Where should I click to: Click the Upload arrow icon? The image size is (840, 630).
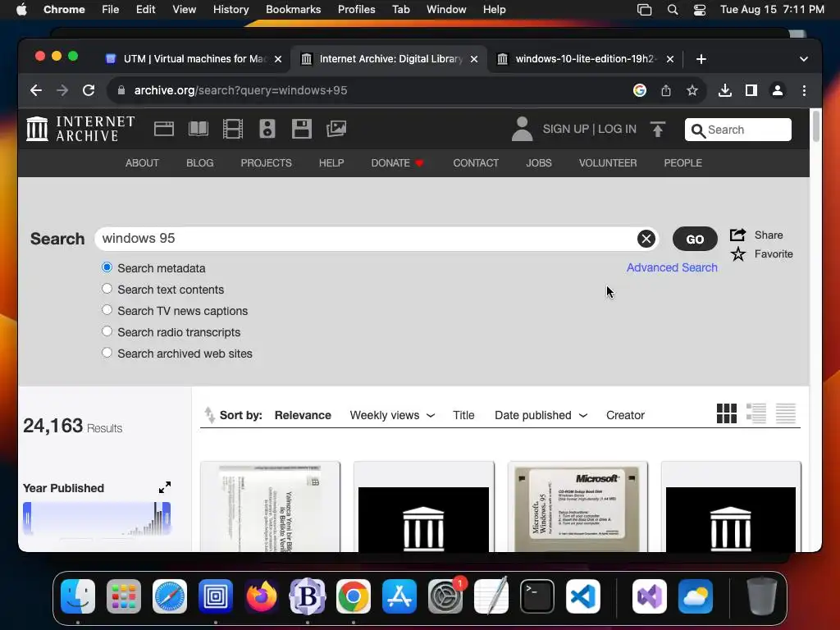tap(658, 129)
